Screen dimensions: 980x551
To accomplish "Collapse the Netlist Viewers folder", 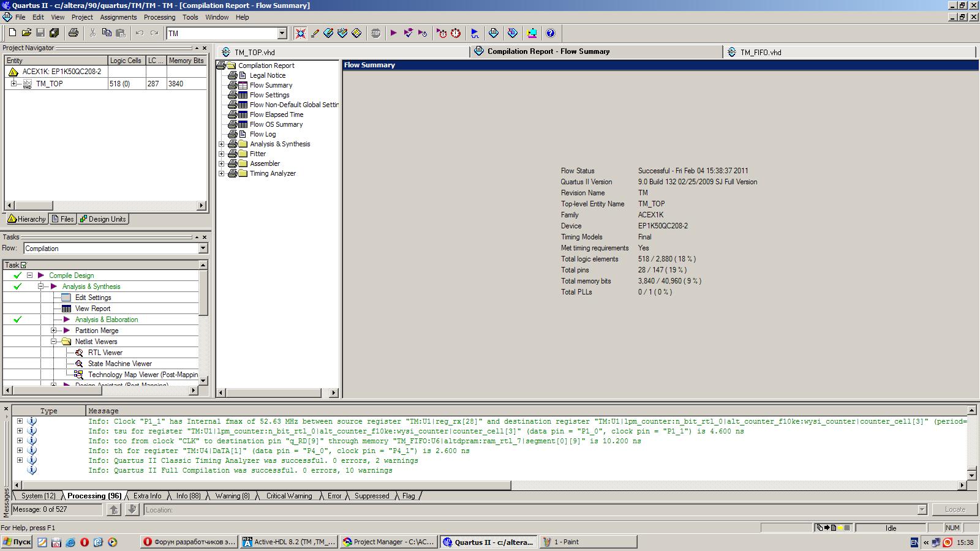I will click(53, 342).
